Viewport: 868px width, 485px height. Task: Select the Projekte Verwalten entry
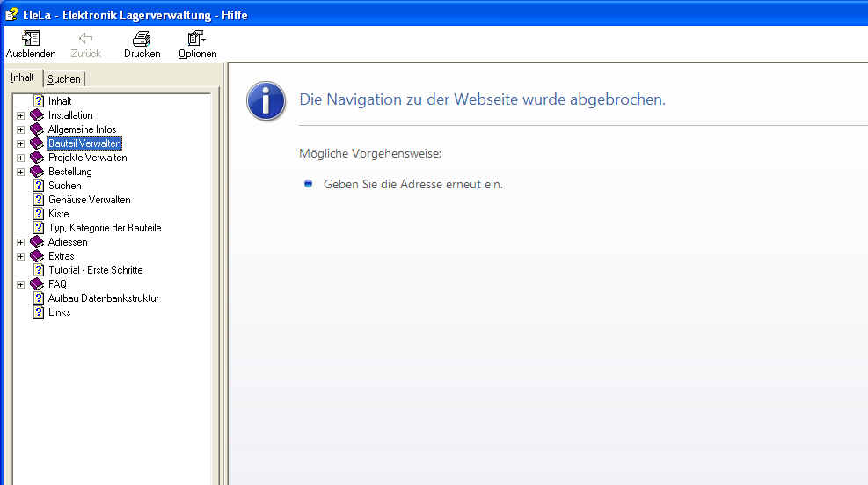point(87,158)
